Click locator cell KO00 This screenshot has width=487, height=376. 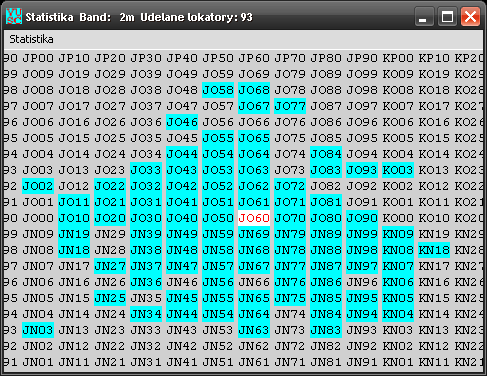(x=398, y=218)
